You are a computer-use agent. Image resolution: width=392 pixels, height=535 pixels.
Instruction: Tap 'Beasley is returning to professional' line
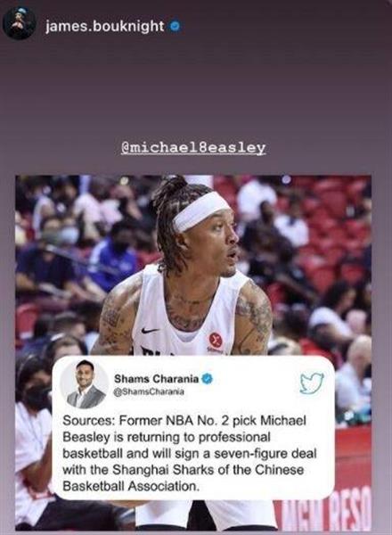coord(167,437)
